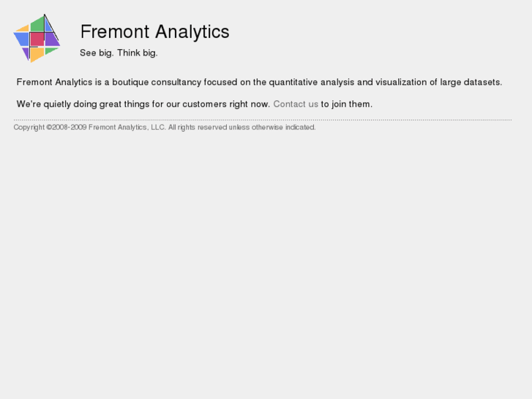Click the boutique consultancy description paragraph
The image size is (532, 399).
coord(259,82)
